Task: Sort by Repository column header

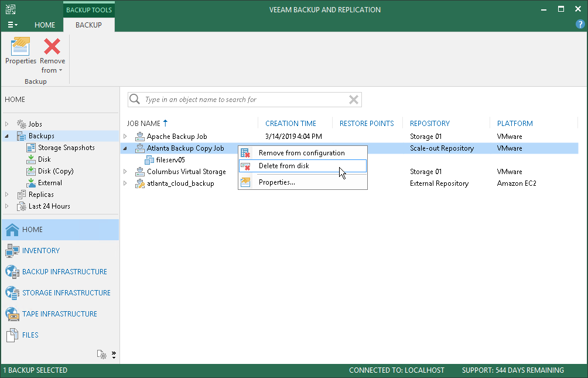Action: (x=429, y=124)
